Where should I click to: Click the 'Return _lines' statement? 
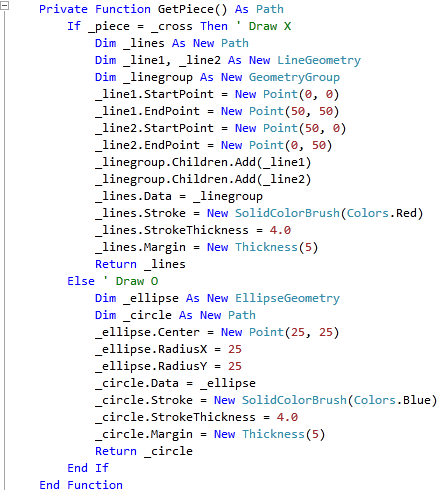pyautogui.click(x=140, y=264)
